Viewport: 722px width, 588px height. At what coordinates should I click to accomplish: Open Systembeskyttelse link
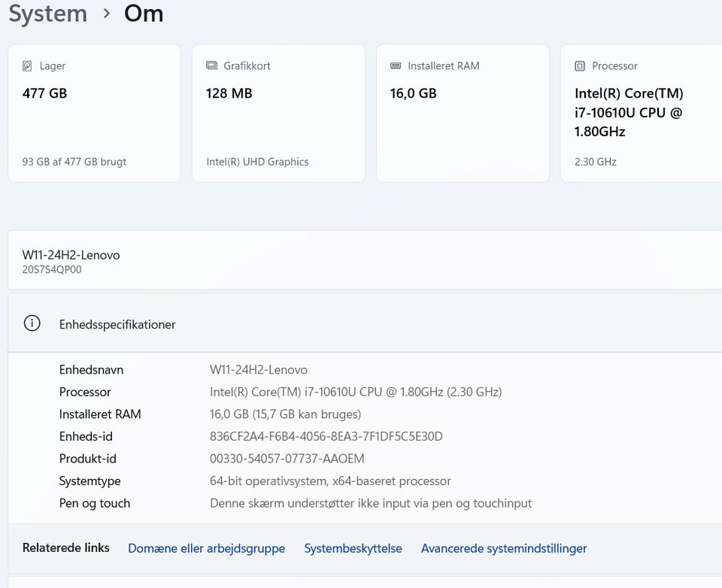coord(353,548)
